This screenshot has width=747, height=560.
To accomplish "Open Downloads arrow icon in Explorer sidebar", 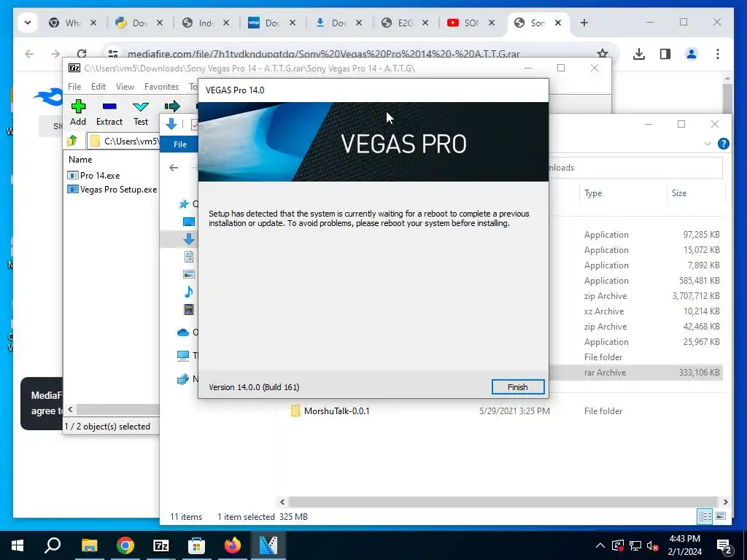I will click(189, 239).
